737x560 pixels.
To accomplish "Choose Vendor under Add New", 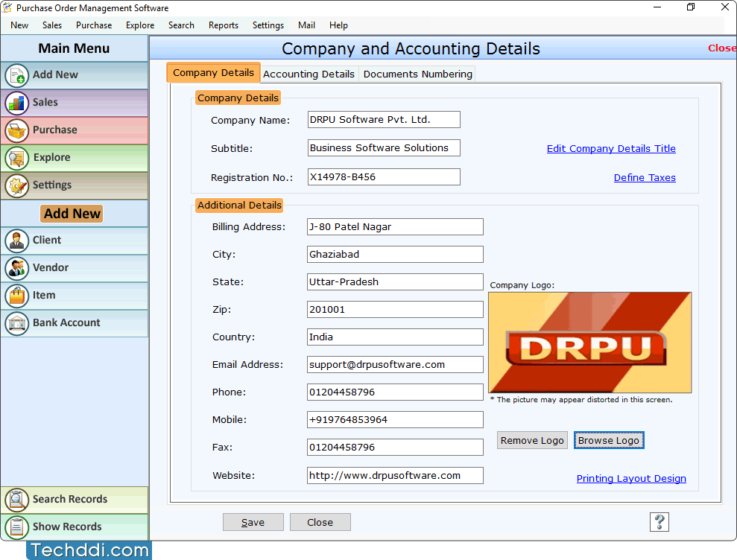I will pyautogui.click(x=75, y=268).
